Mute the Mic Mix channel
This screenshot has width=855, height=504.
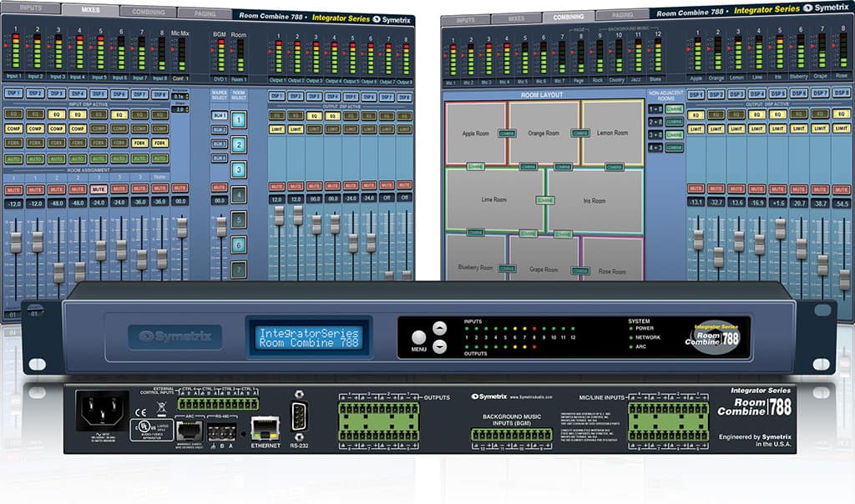click(x=180, y=188)
